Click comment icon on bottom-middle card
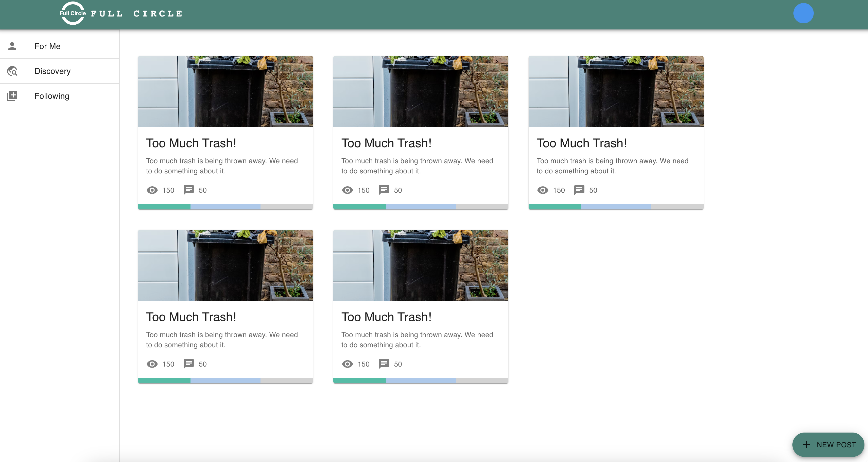 pyautogui.click(x=384, y=364)
